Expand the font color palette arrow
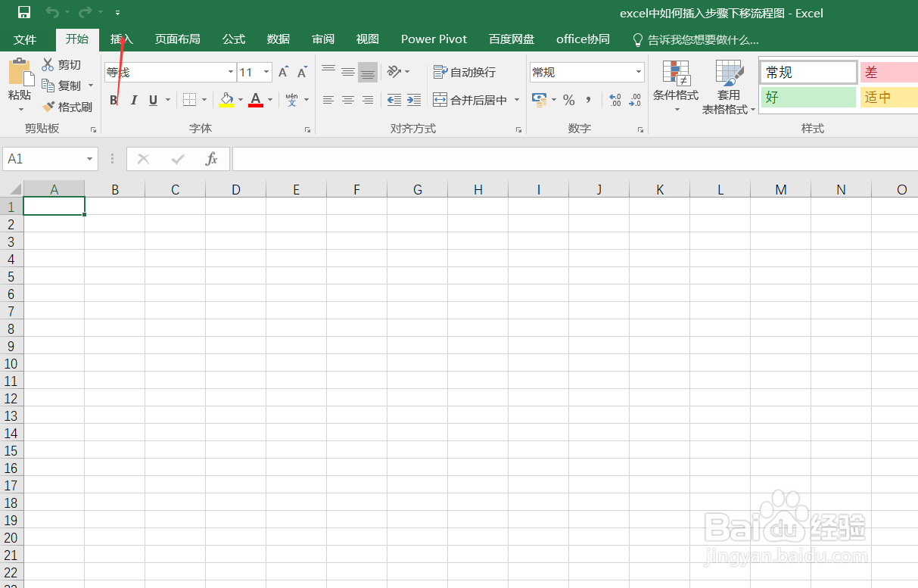The height and width of the screenshot is (588, 918). 270,100
